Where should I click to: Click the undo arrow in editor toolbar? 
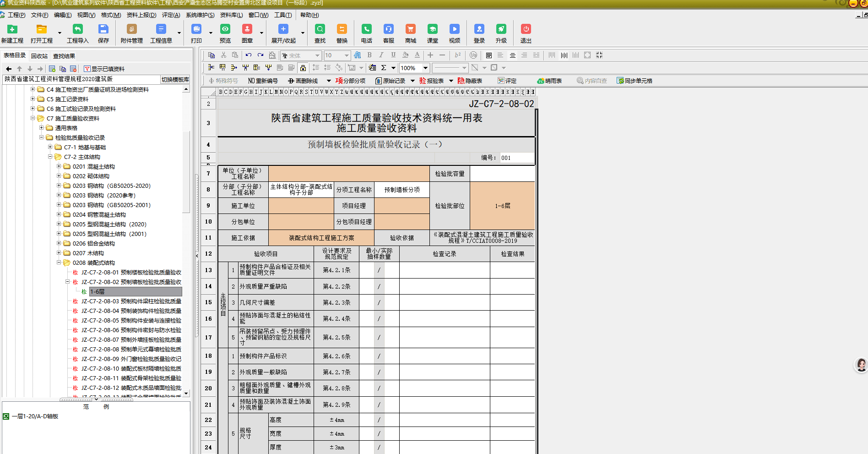click(248, 55)
